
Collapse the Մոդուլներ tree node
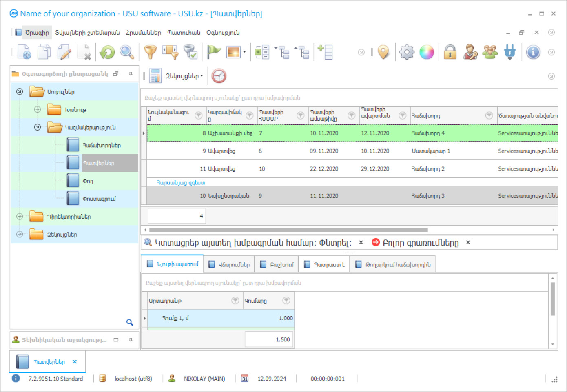[20, 92]
